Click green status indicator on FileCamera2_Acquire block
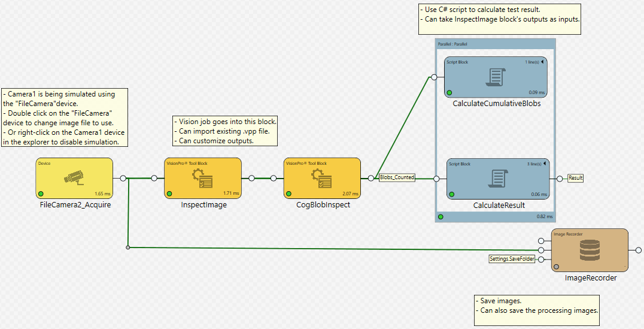The width and height of the screenshot is (644, 329). [41, 194]
